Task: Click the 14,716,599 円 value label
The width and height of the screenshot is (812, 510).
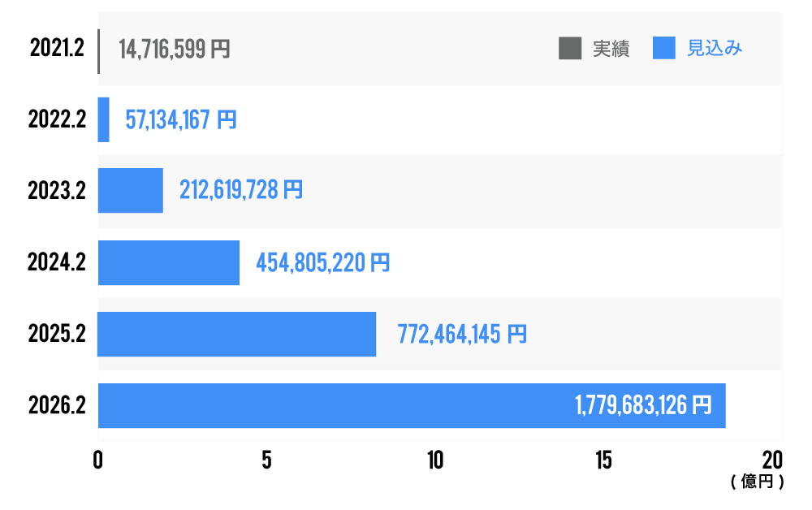Action: tap(175, 50)
